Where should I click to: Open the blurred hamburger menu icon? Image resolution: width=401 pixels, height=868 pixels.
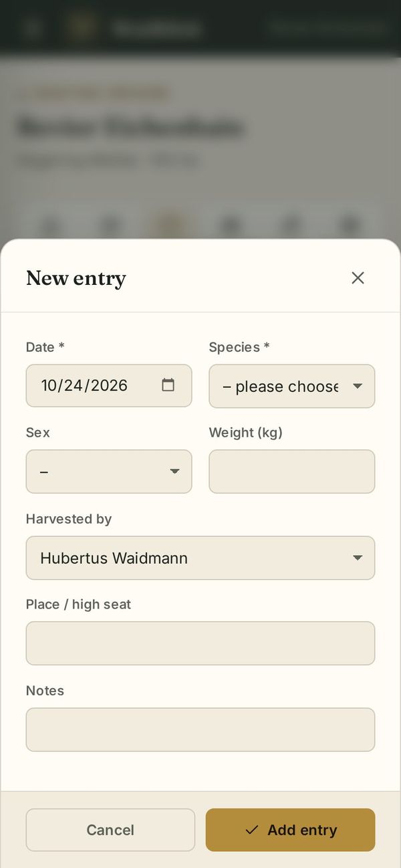[32, 28]
